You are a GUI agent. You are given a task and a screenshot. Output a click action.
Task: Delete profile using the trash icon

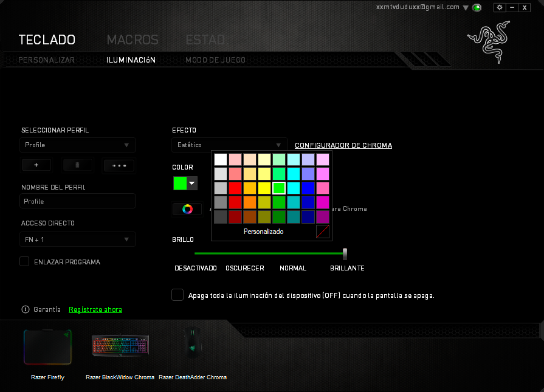point(77,165)
